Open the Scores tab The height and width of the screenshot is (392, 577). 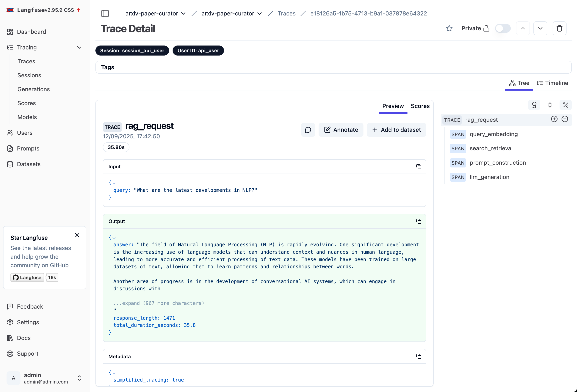pos(420,106)
